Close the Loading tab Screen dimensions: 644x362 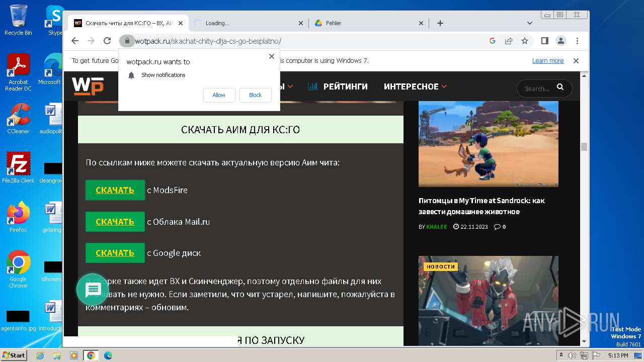click(301, 23)
